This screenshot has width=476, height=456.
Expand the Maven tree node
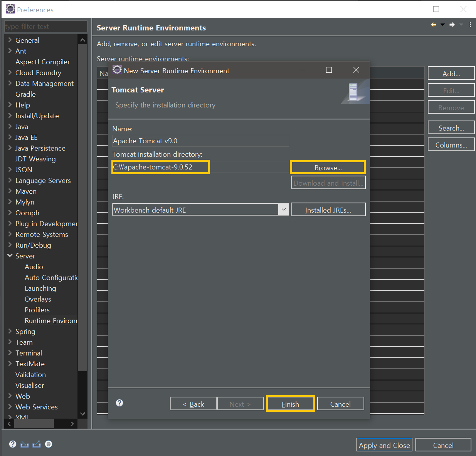coord(10,191)
